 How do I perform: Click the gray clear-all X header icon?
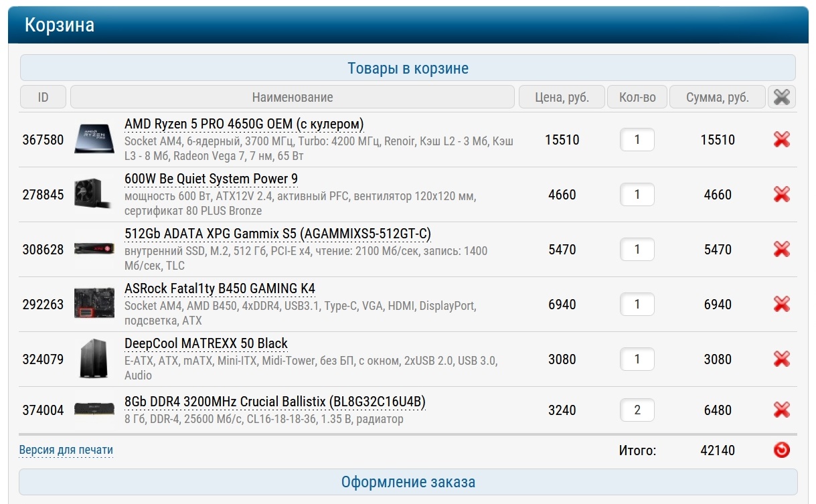pyautogui.click(x=781, y=97)
